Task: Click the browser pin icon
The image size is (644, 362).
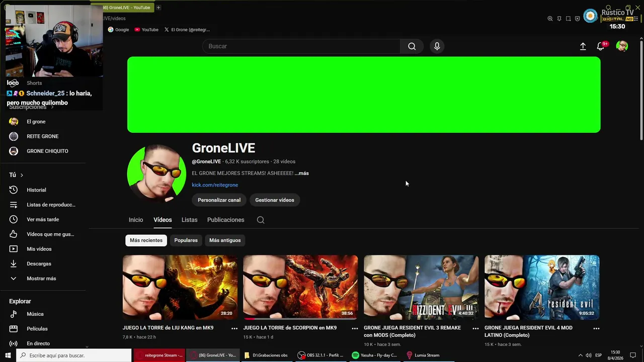Action: pyautogui.click(x=559, y=19)
